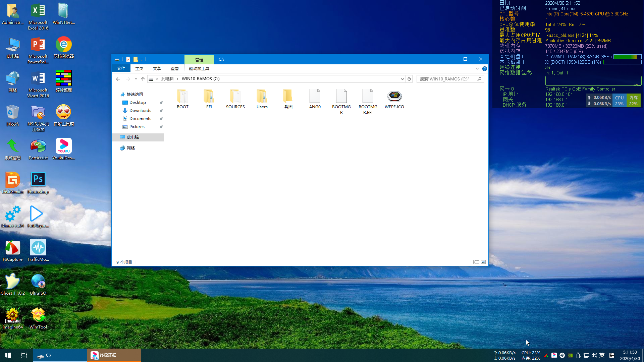Select the BOOTMGR file
644x362 pixels.
(x=341, y=102)
